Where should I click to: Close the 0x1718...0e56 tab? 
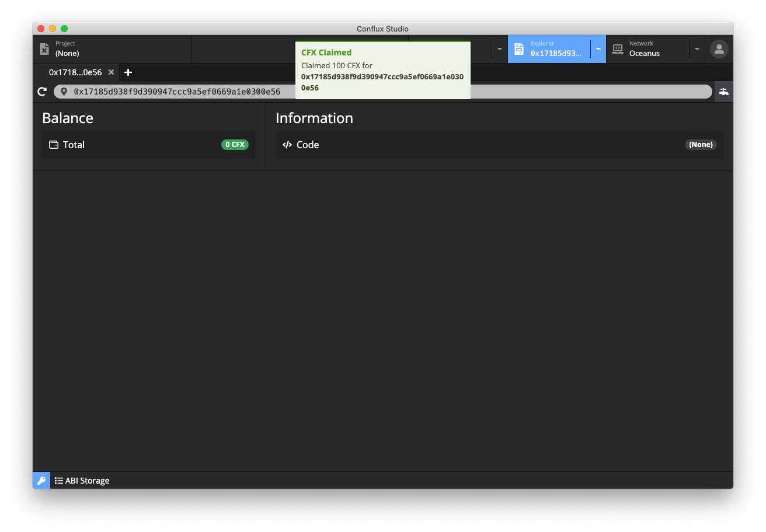tap(111, 72)
